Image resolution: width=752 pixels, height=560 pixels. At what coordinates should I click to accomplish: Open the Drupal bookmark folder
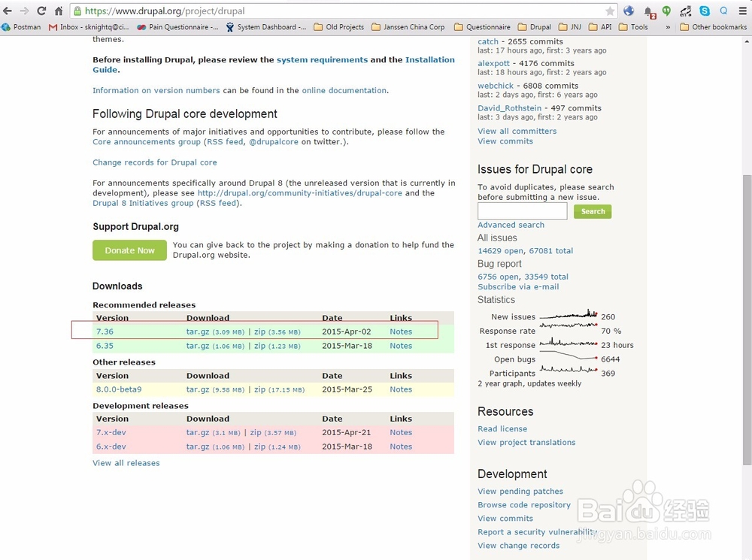click(x=535, y=27)
